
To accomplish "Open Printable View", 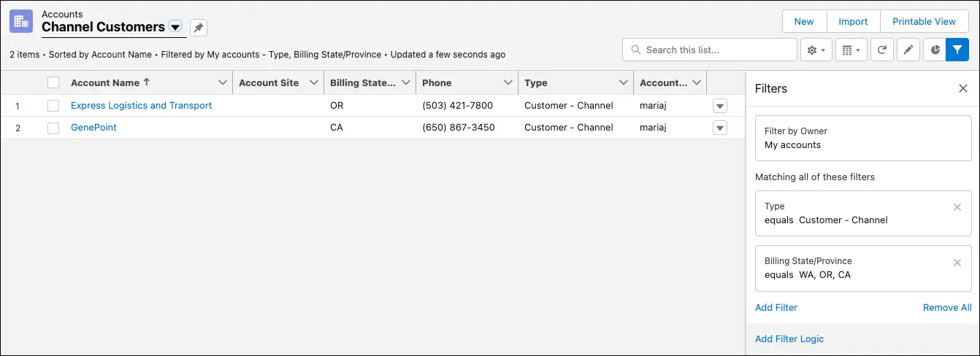I will tap(925, 21).
